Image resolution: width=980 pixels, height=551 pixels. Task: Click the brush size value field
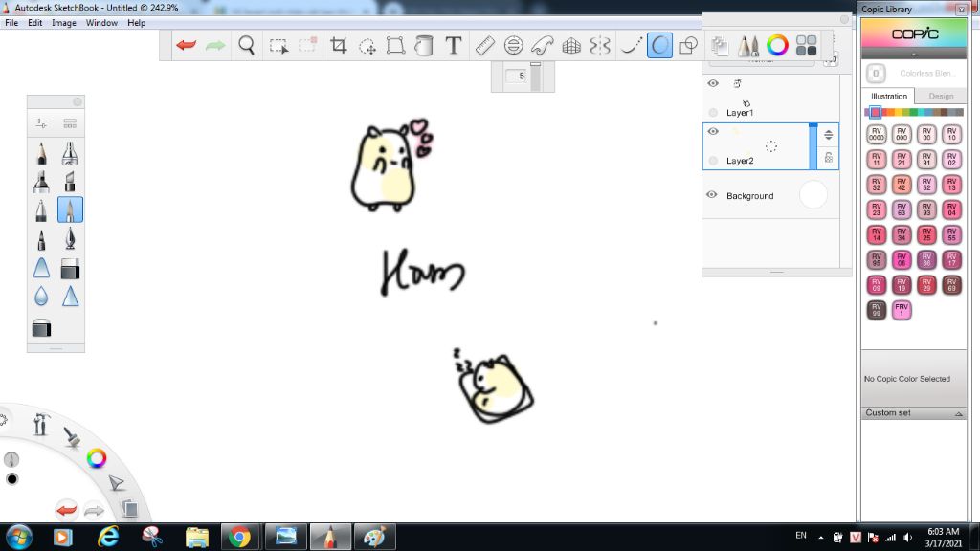(518, 76)
